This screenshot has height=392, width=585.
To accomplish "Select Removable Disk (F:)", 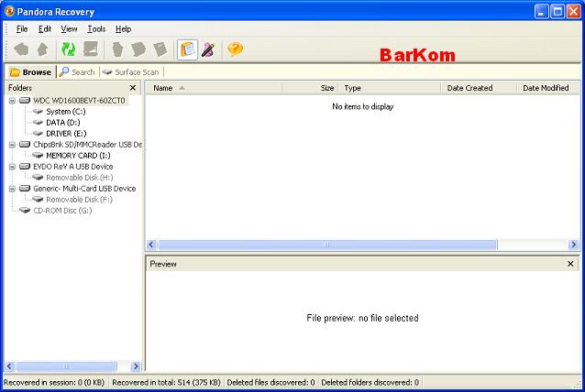I will [x=79, y=200].
